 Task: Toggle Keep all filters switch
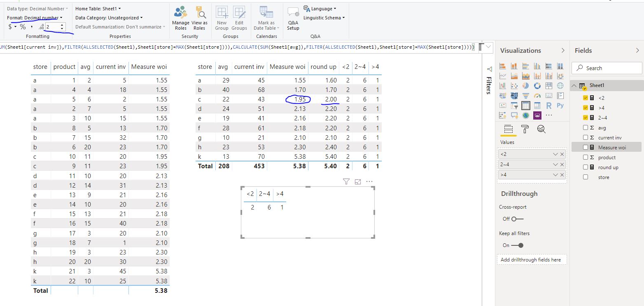517,245
